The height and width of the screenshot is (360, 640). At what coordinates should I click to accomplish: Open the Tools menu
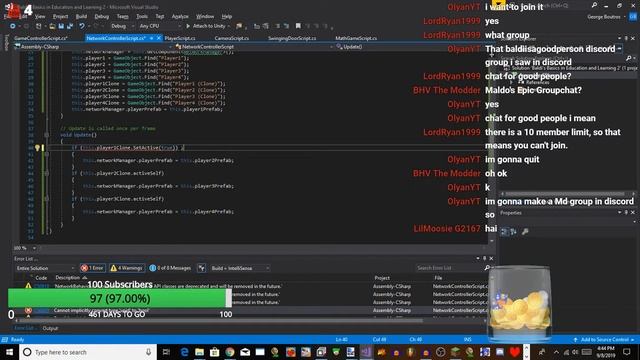coord(142,16)
